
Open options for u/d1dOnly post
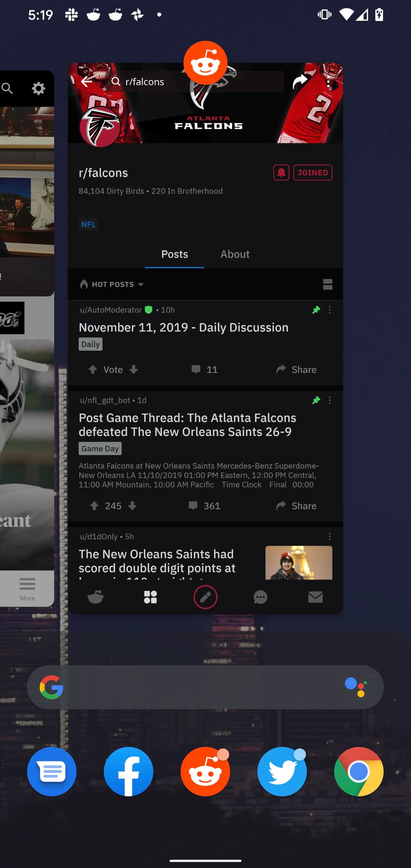coord(329,537)
